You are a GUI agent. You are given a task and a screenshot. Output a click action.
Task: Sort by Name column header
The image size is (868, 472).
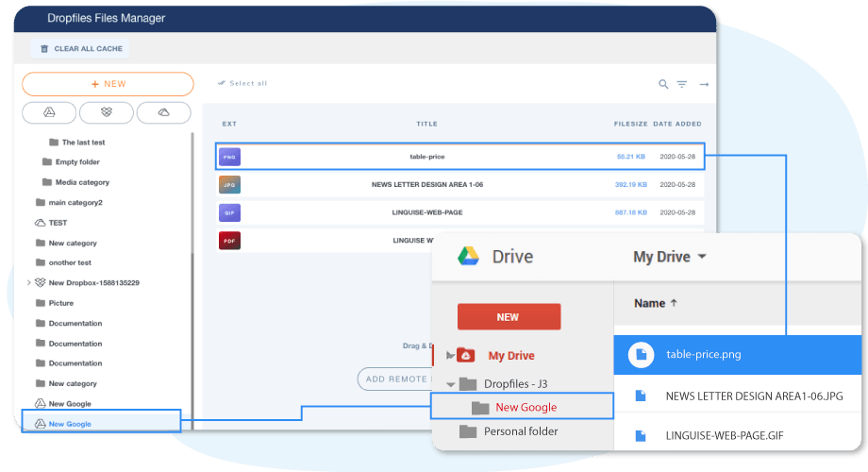pyautogui.click(x=655, y=303)
